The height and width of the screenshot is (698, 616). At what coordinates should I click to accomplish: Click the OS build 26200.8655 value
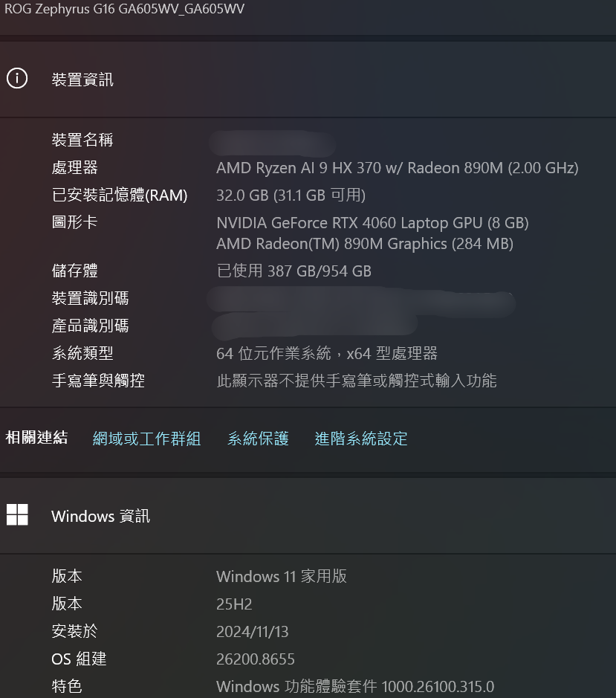click(x=256, y=659)
